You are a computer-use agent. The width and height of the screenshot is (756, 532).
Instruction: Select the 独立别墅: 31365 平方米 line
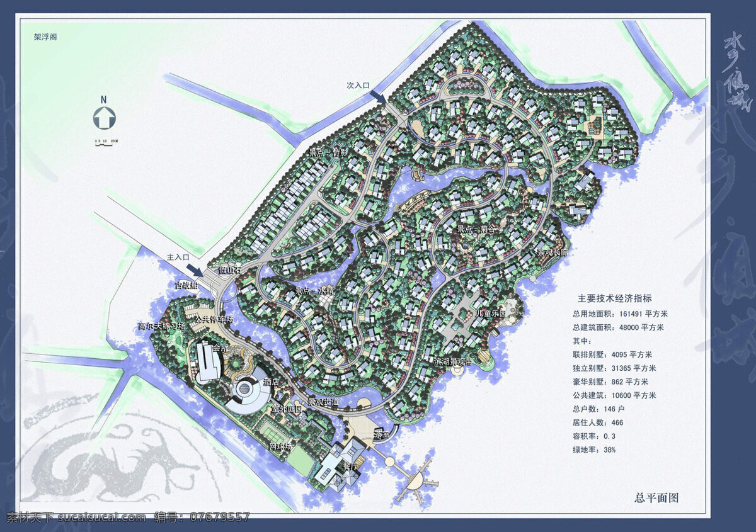(614, 368)
